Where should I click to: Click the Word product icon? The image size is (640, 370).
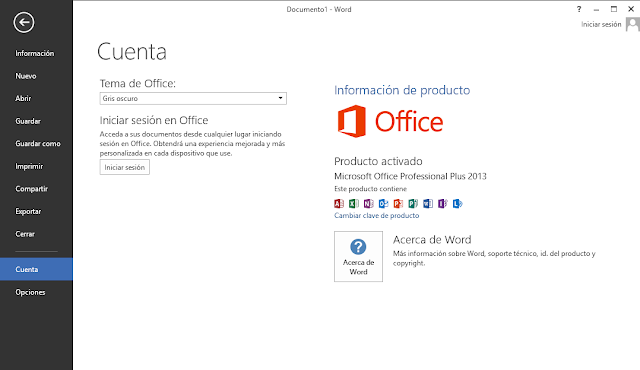(x=427, y=203)
